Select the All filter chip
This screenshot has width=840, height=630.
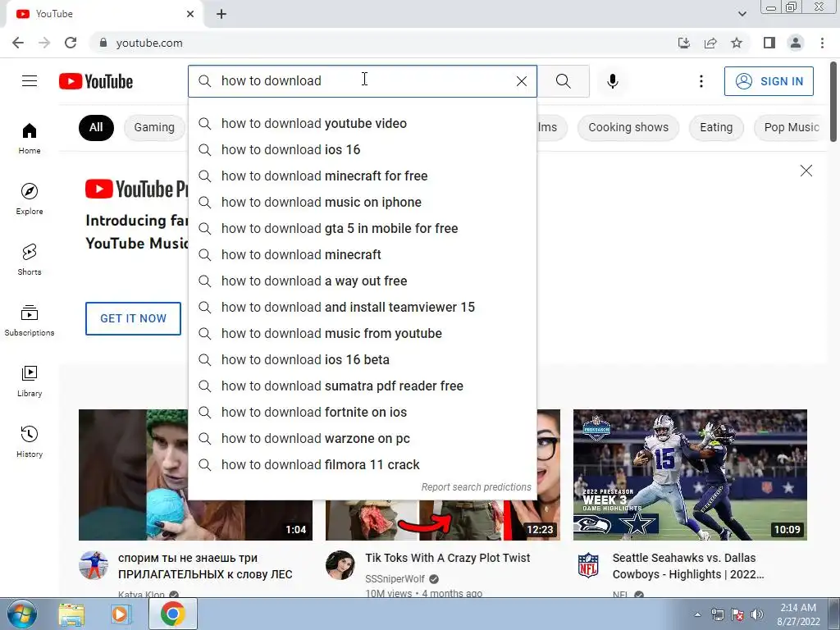tap(96, 127)
